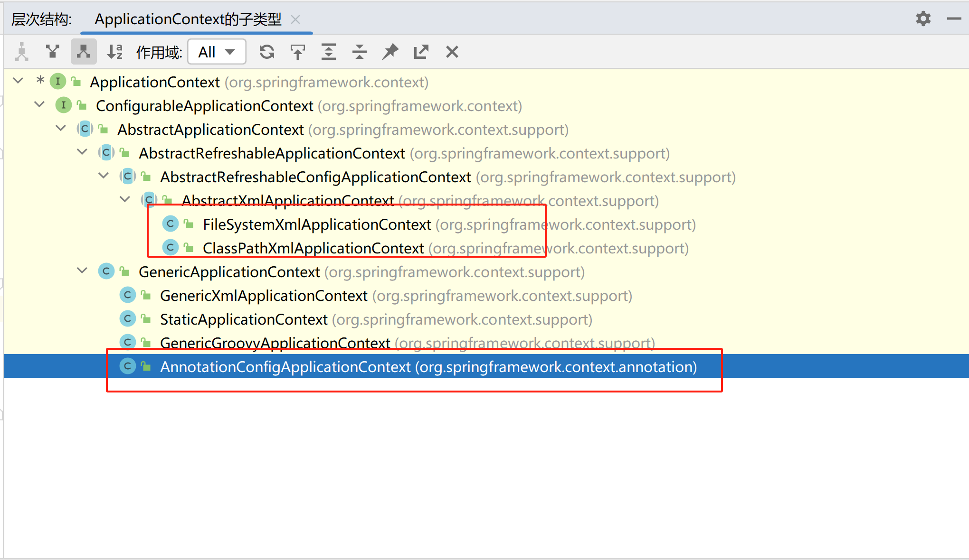Viewport: 969px width, 560px height.
Task: Select FileSystemXmlApplicationContext row
Action: click(x=486, y=224)
